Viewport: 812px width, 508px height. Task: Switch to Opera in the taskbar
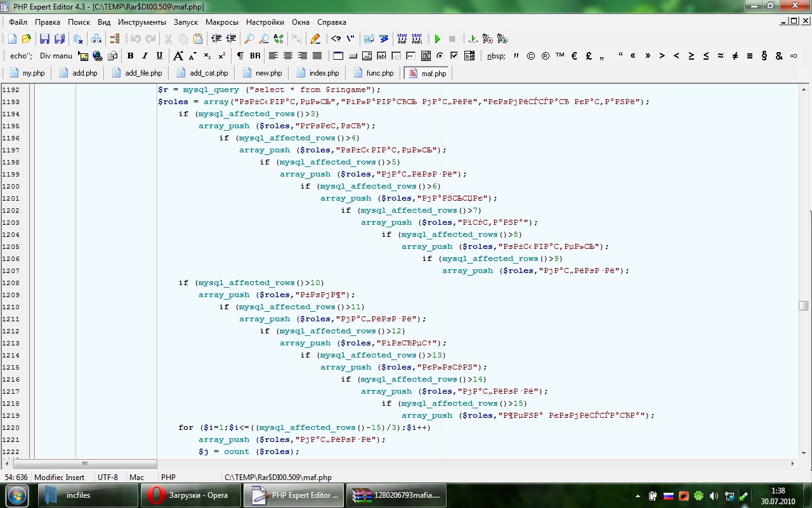[x=191, y=495]
